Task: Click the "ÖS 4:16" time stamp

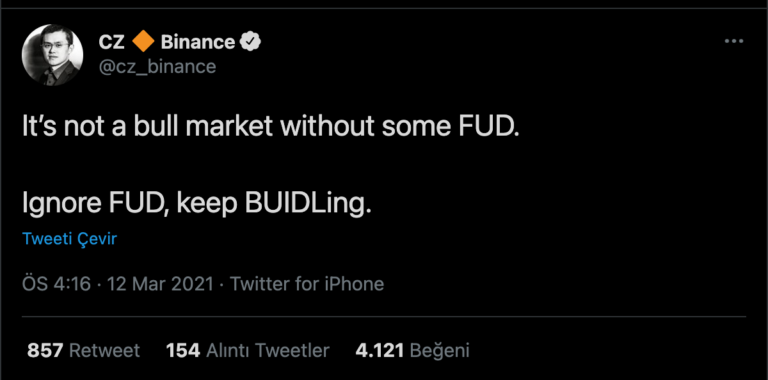Action: [56, 284]
